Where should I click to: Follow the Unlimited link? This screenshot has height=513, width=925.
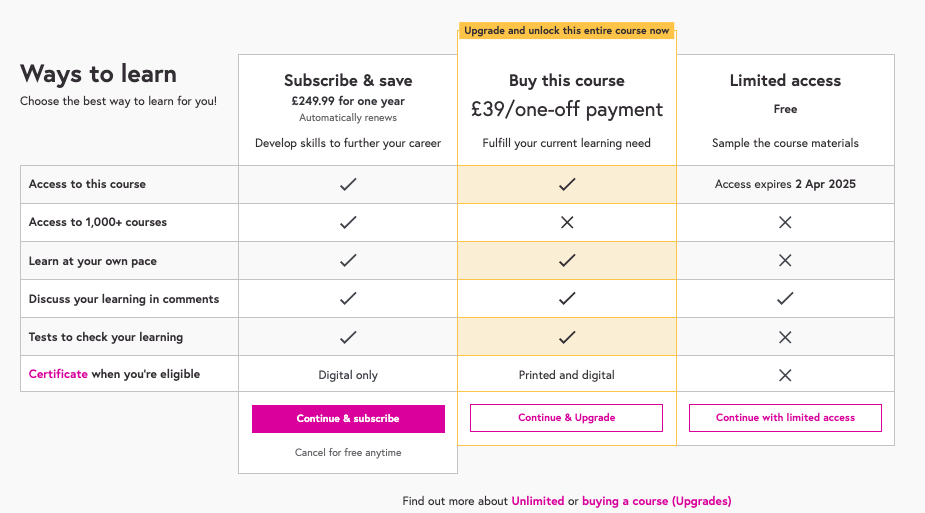537,501
